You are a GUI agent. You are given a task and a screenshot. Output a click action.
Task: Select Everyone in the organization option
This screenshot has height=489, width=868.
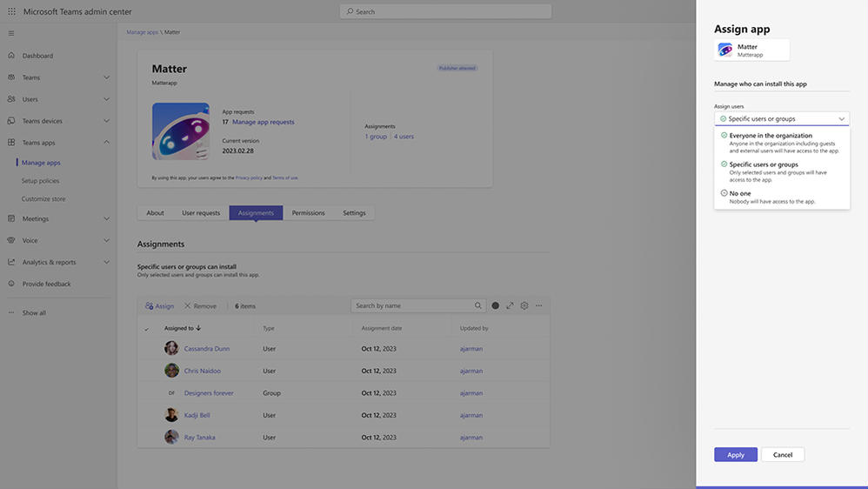point(782,143)
